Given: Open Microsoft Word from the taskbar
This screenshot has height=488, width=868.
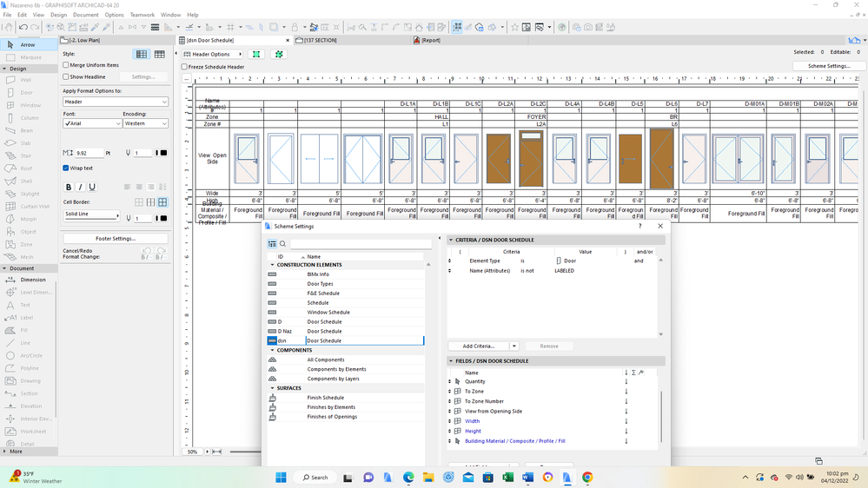Looking at the screenshot, I should (x=527, y=478).
